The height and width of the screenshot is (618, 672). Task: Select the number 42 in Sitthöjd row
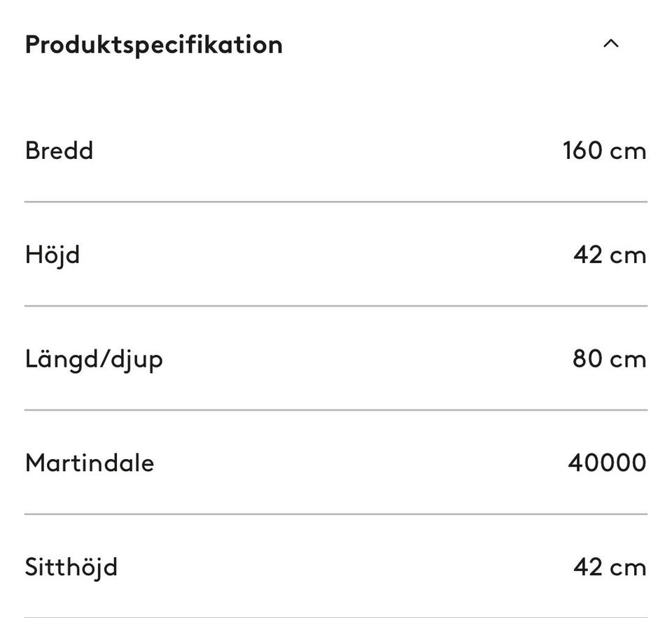pyautogui.click(x=588, y=567)
